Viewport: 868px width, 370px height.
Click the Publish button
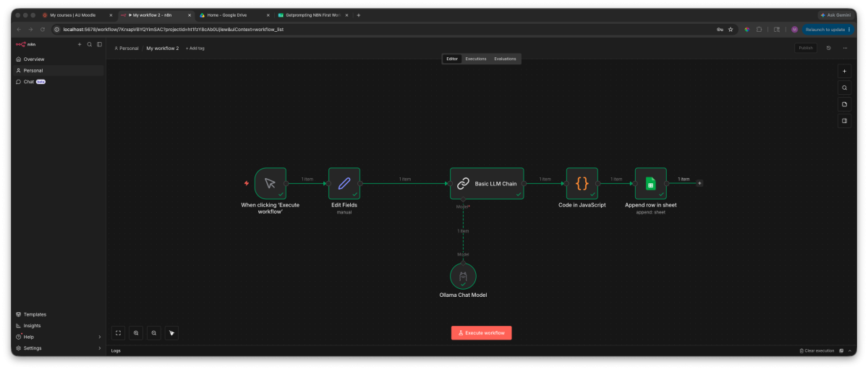pyautogui.click(x=806, y=48)
